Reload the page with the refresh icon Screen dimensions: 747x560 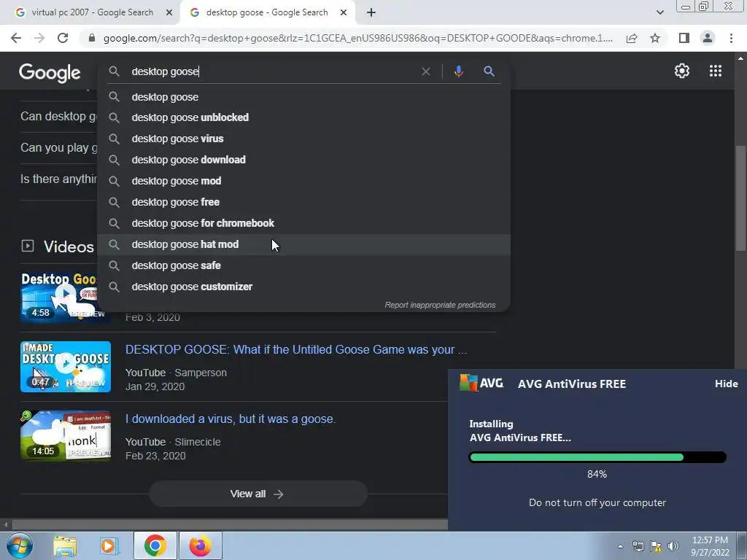(63, 38)
